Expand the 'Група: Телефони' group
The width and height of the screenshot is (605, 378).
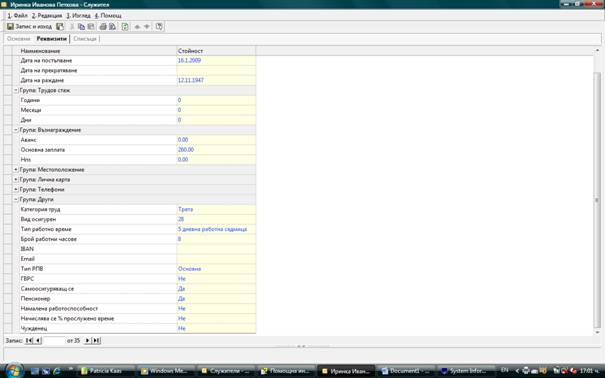point(16,189)
